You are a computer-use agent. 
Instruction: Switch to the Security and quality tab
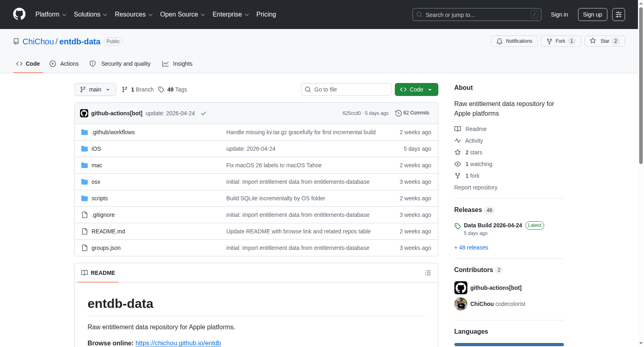tap(120, 64)
